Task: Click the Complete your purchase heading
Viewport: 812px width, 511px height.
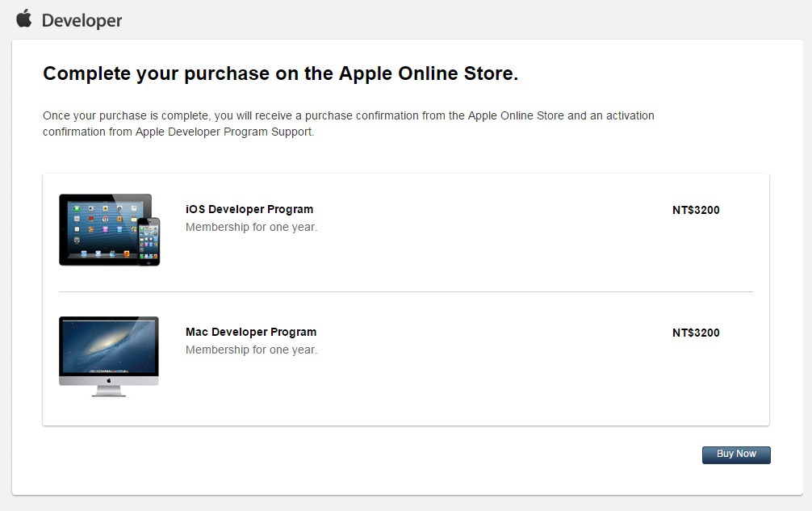Action: pos(280,73)
